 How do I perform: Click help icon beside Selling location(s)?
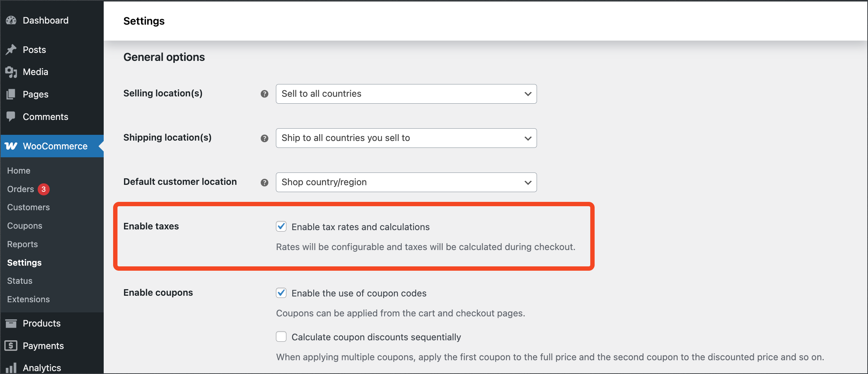(x=265, y=94)
